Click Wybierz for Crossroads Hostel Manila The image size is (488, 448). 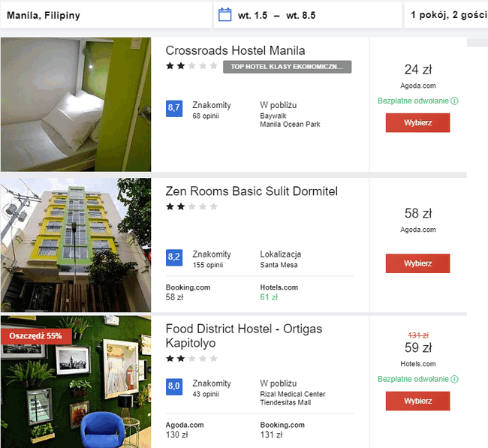[417, 123]
